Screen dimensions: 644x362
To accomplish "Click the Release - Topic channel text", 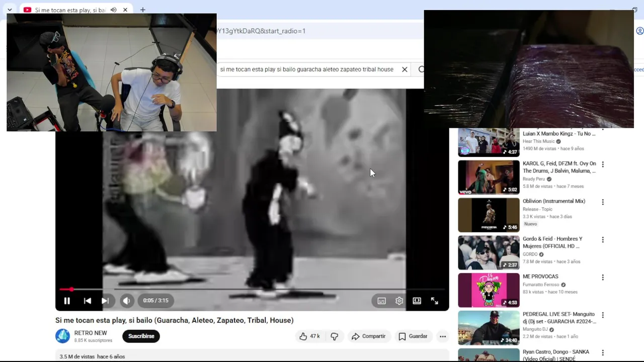I will tap(537, 209).
